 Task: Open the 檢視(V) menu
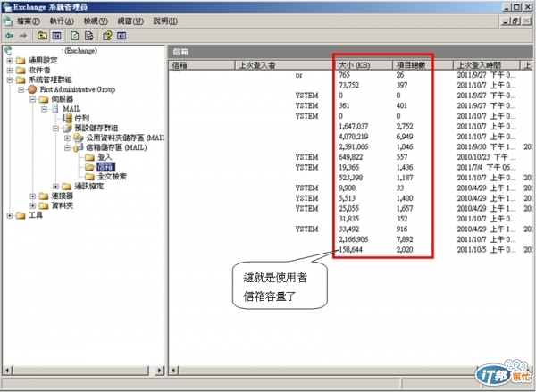tap(96, 21)
